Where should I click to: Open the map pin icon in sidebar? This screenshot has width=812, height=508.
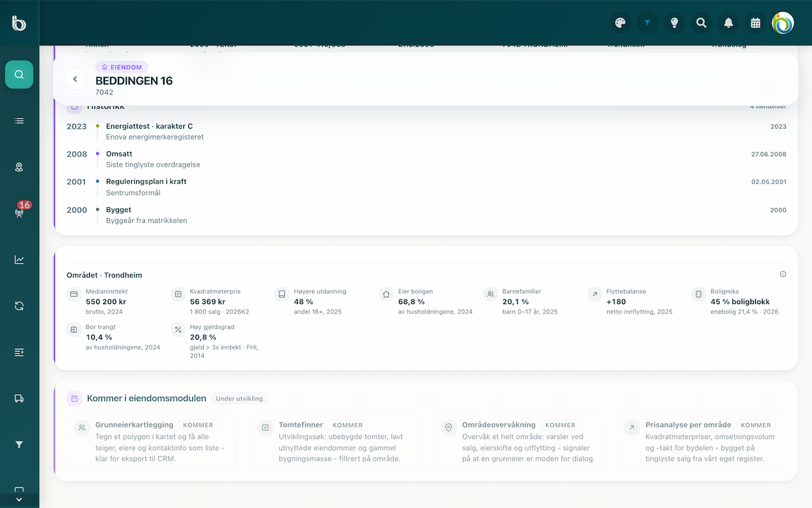pos(19,167)
